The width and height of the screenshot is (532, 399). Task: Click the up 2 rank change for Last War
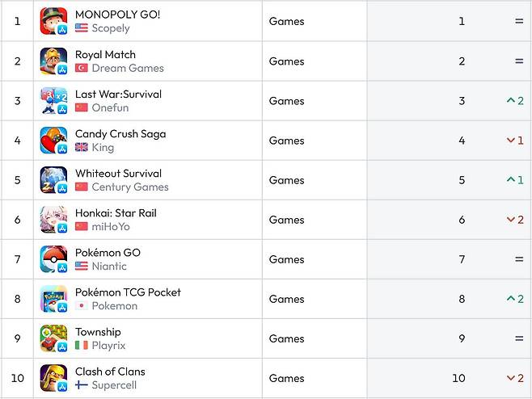coord(515,101)
